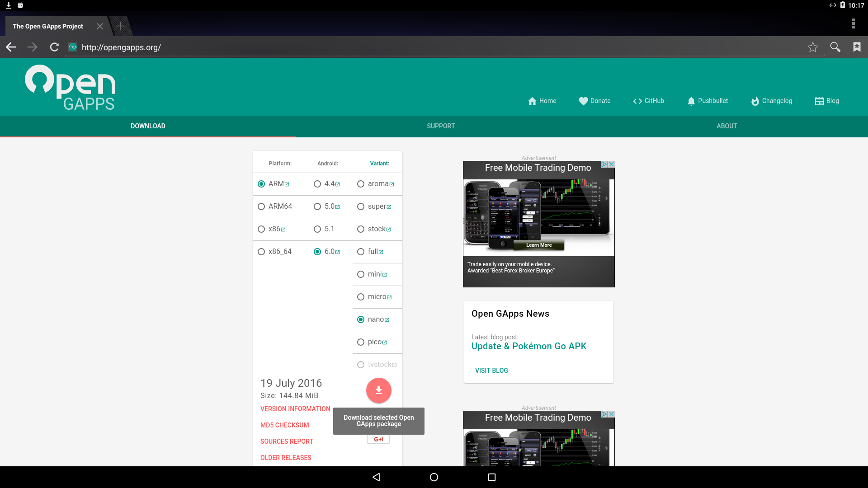This screenshot has height=488, width=868.
Task: Click the Changelog icon
Action: click(755, 100)
